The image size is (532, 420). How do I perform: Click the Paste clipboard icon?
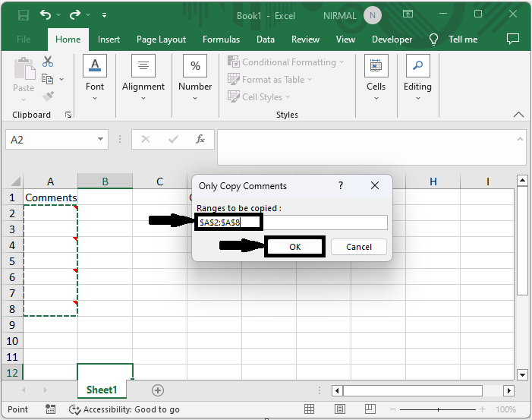tap(24, 69)
